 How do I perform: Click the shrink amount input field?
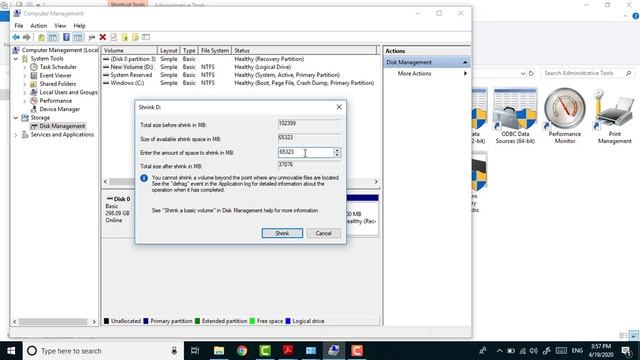click(306, 152)
